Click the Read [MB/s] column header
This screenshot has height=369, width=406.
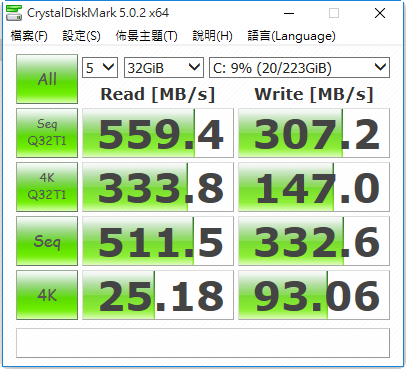158,94
